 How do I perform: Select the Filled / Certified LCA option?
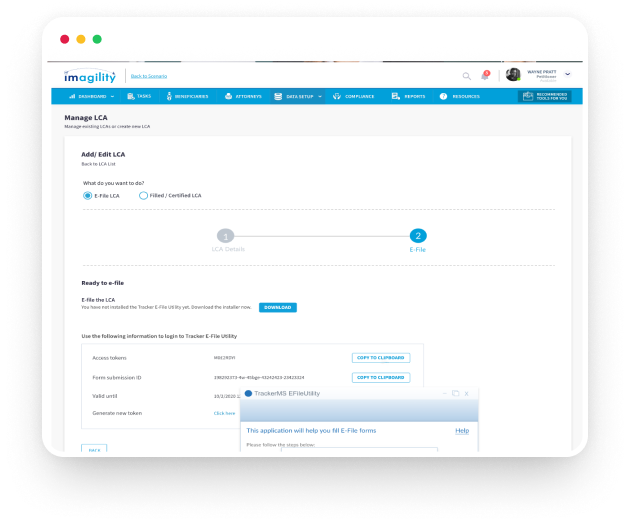143,196
